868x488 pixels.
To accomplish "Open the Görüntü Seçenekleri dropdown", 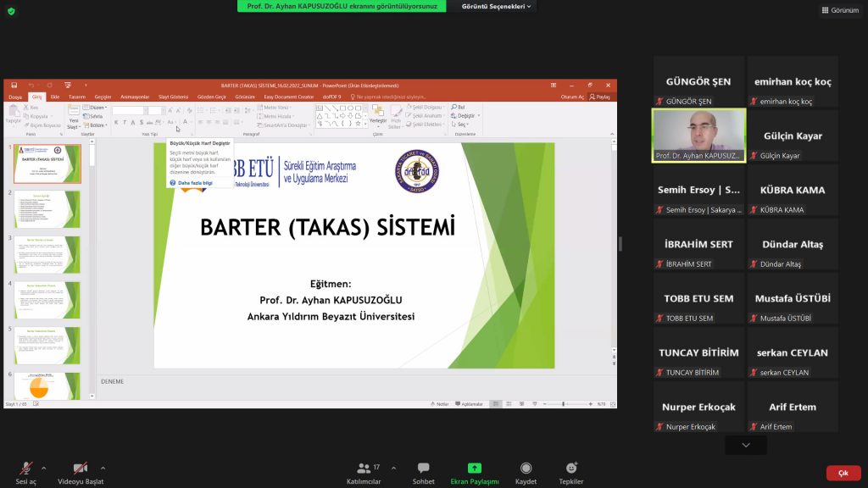I will [497, 7].
